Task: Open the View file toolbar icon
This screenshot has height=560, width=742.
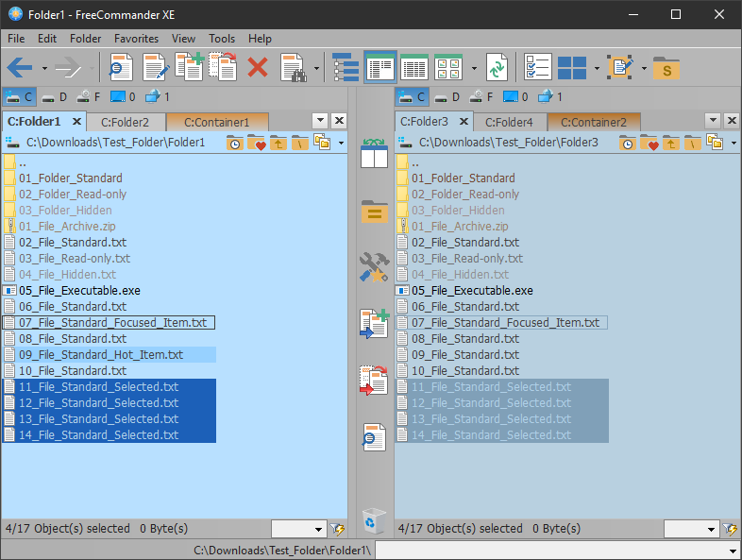Action: [x=120, y=67]
